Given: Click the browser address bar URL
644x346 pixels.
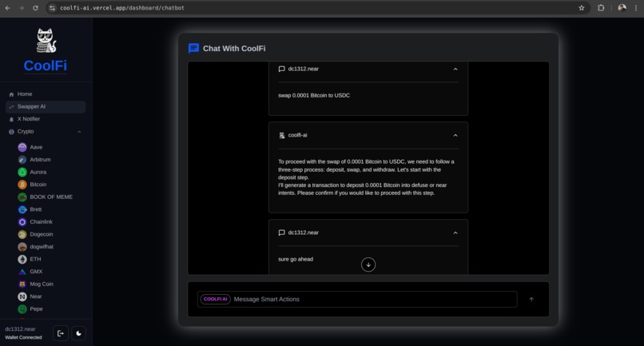Looking at the screenshot, I should pyautogui.click(x=122, y=8).
